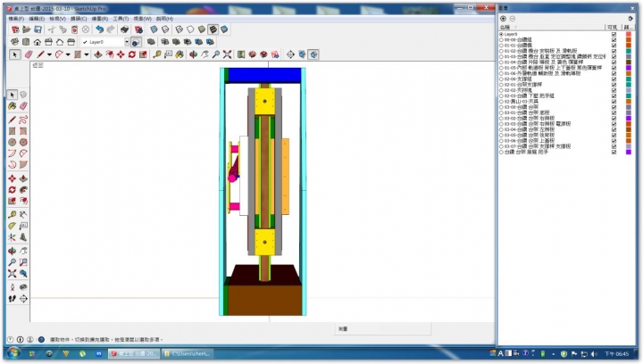Pick the Tape Measure tool in the top toolbar

click(x=157, y=54)
